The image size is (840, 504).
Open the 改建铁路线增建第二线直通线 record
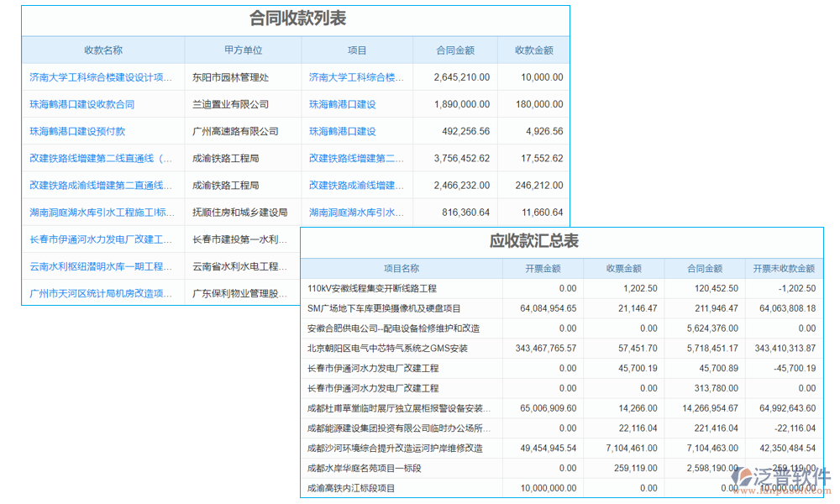pos(101,158)
